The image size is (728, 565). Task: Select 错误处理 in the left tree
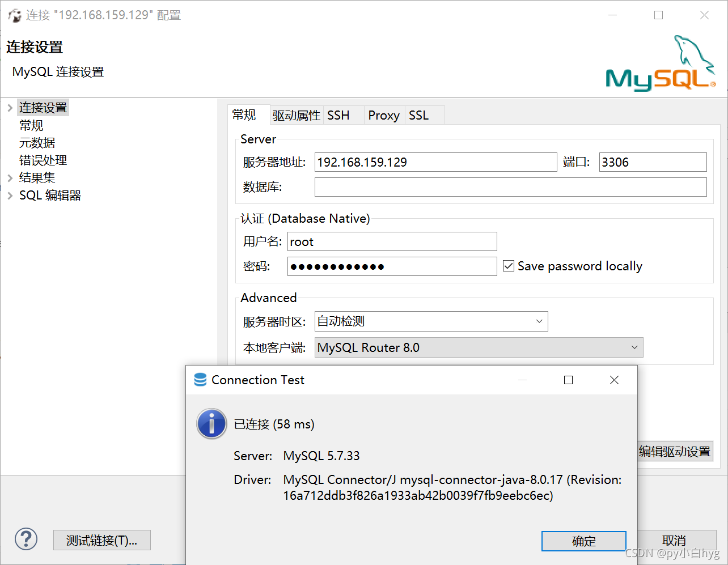click(x=43, y=160)
